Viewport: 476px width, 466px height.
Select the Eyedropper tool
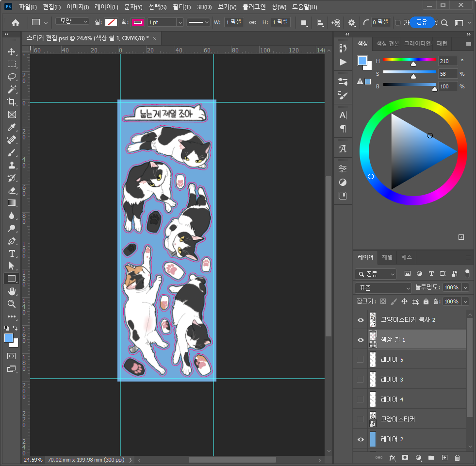12,127
